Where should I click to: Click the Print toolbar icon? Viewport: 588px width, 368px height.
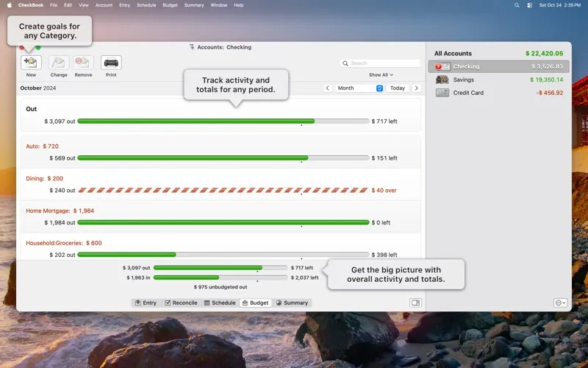click(x=111, y=63)
